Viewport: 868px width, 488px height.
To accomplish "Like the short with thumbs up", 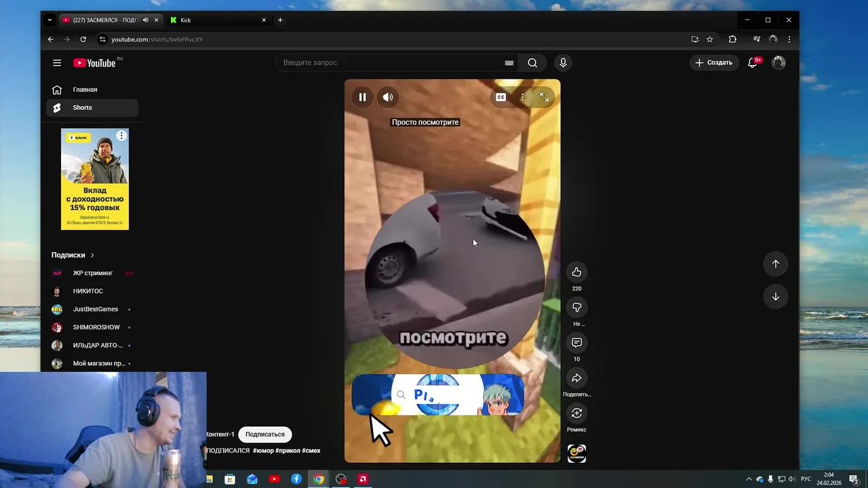I will pyautogui.click(x=576, y=272).
